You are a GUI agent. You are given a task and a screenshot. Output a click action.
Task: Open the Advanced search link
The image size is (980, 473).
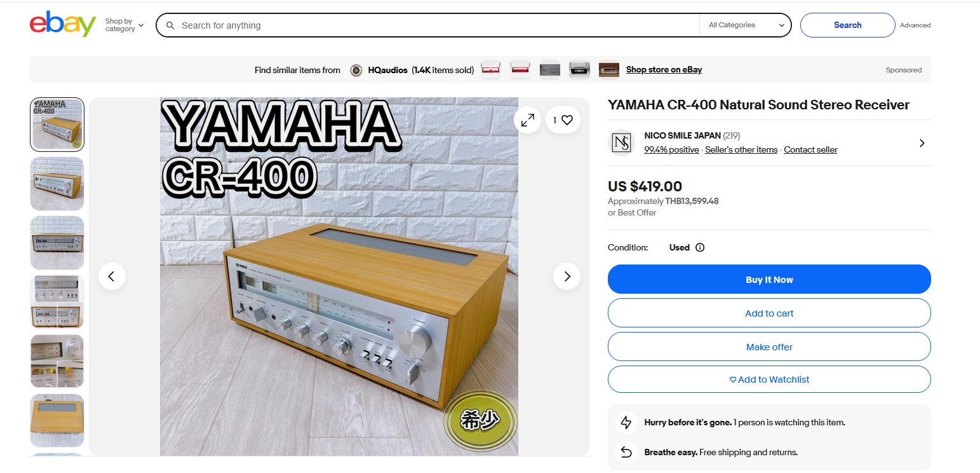pos(915,25)
